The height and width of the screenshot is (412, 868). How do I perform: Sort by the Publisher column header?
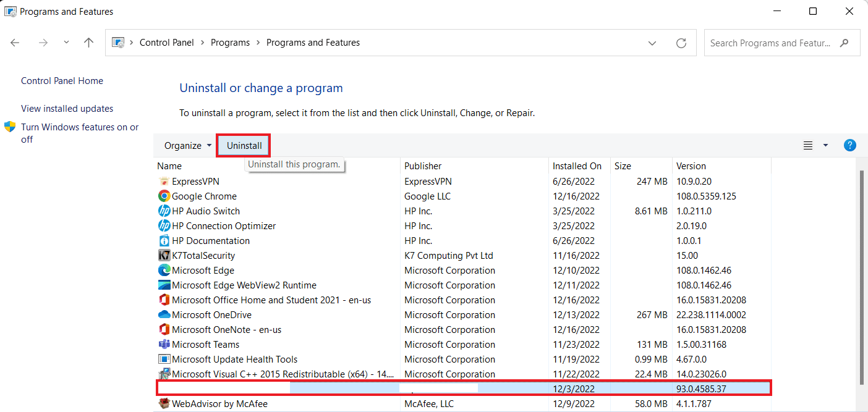423,166
